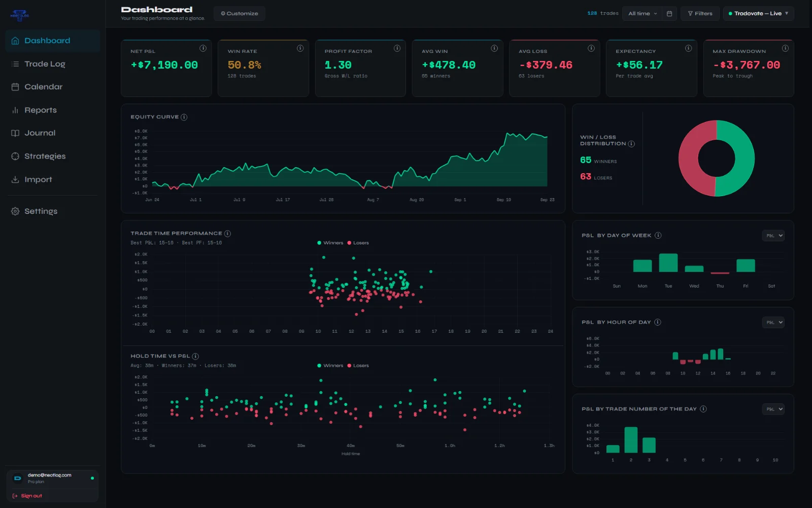Toggle Losers legend in Trade Time Performance
This screenshot has width=812, height=508.
pos(358,243)
